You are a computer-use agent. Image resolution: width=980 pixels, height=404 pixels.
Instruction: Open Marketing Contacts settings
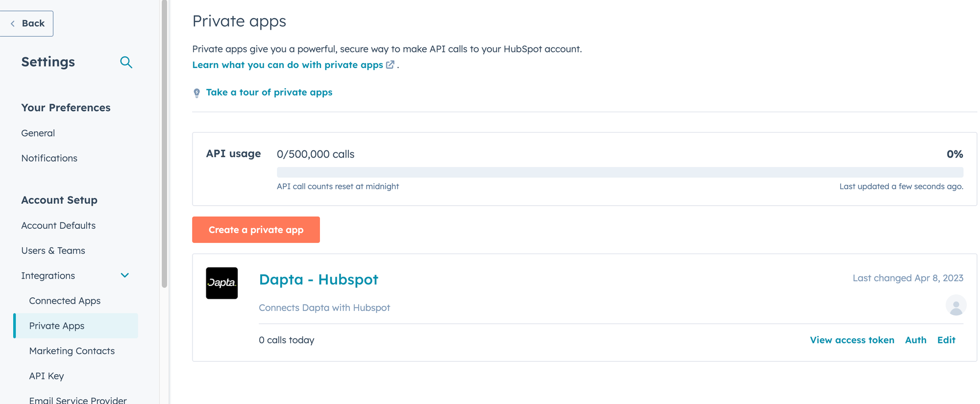(72, 351)
